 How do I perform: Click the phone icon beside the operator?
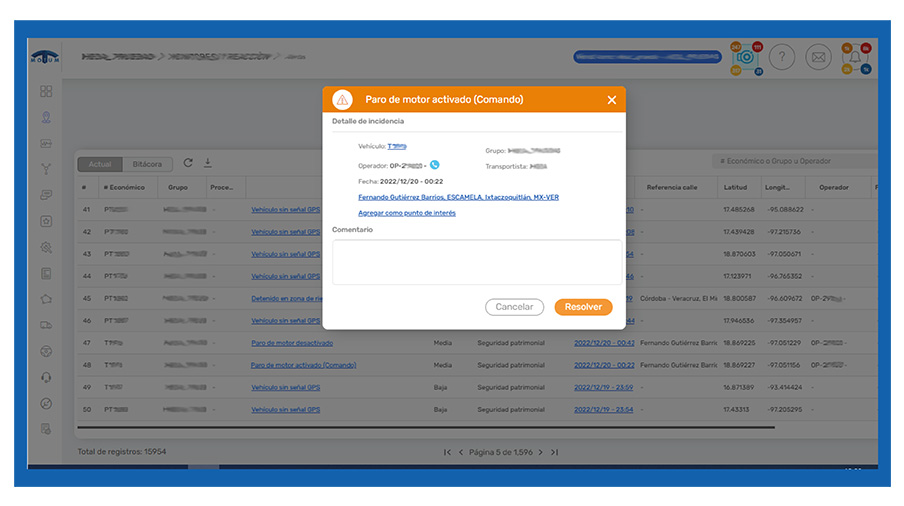[x=434, y=165]
